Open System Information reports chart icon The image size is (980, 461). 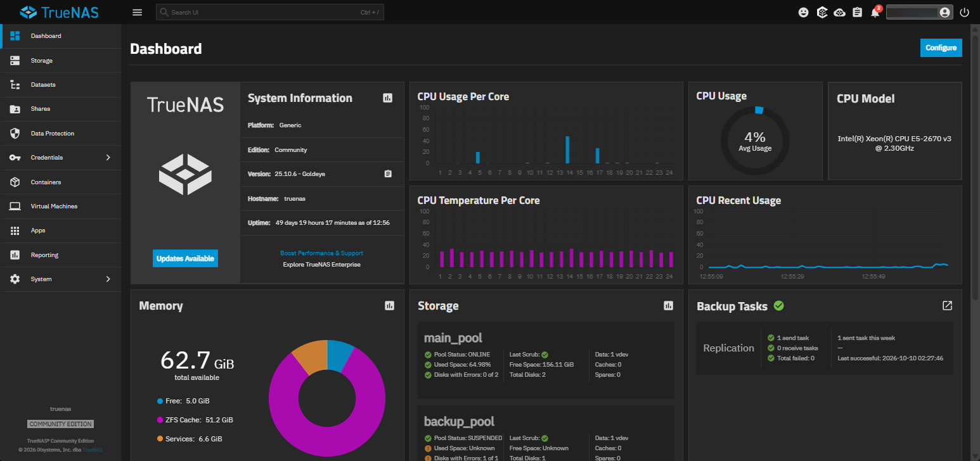coord(388,98)
